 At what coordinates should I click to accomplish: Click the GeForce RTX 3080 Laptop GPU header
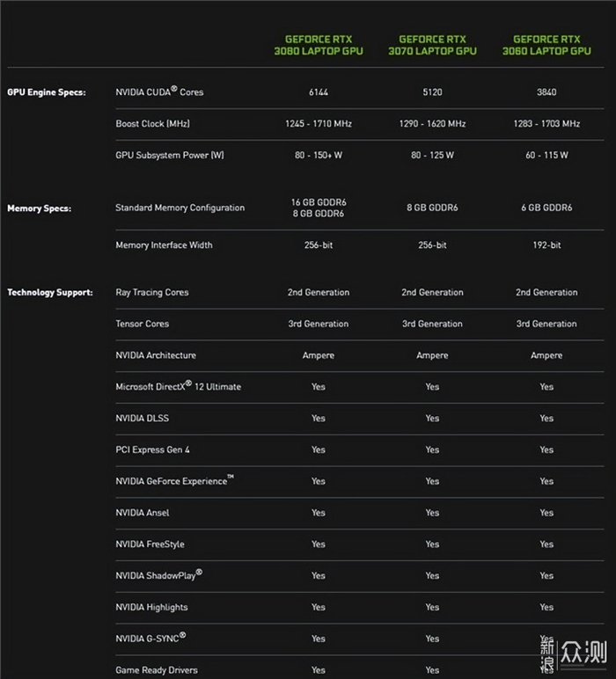point(318,45)
